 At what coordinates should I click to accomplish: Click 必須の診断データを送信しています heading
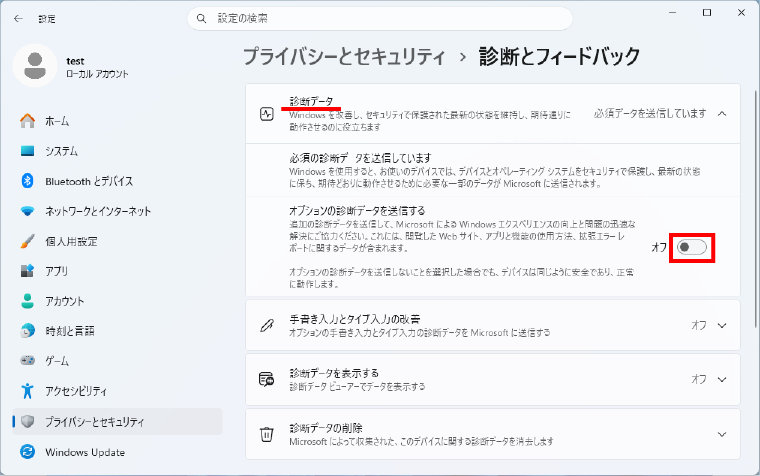coord(360,158)
